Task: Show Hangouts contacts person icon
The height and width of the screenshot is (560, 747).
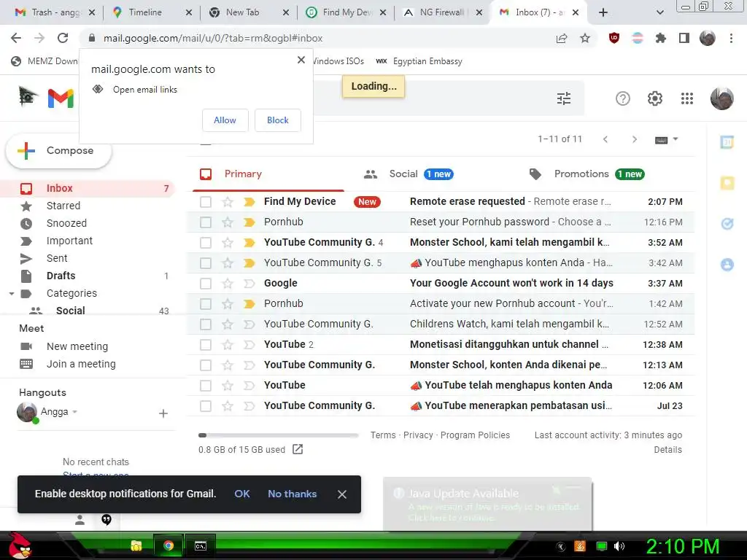Action: 80,519
